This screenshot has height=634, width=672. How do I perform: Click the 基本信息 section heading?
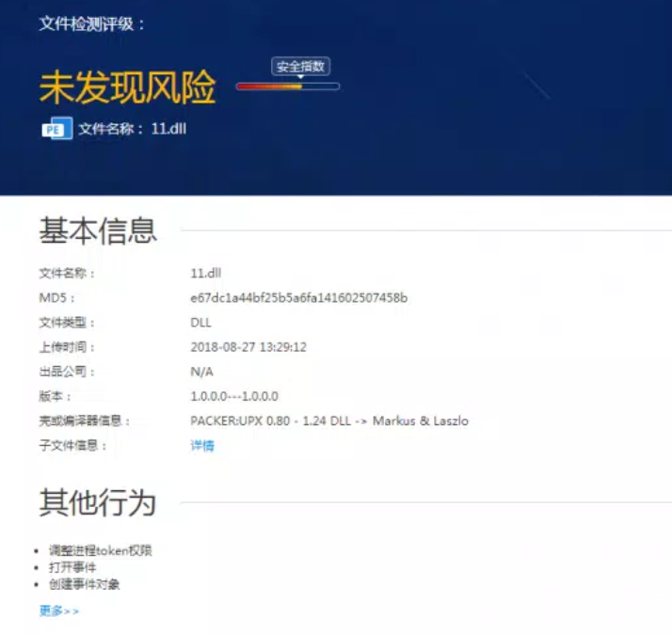[x=98, y=230]
